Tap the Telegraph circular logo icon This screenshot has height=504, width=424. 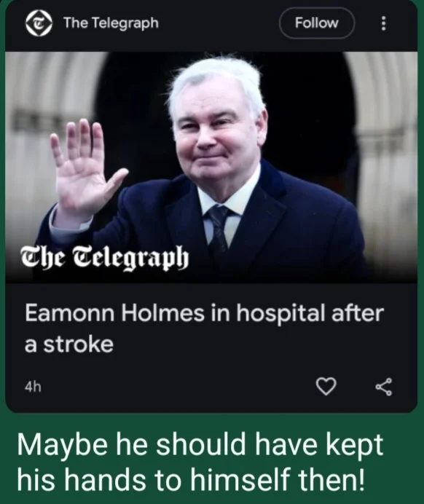(39, 23)
